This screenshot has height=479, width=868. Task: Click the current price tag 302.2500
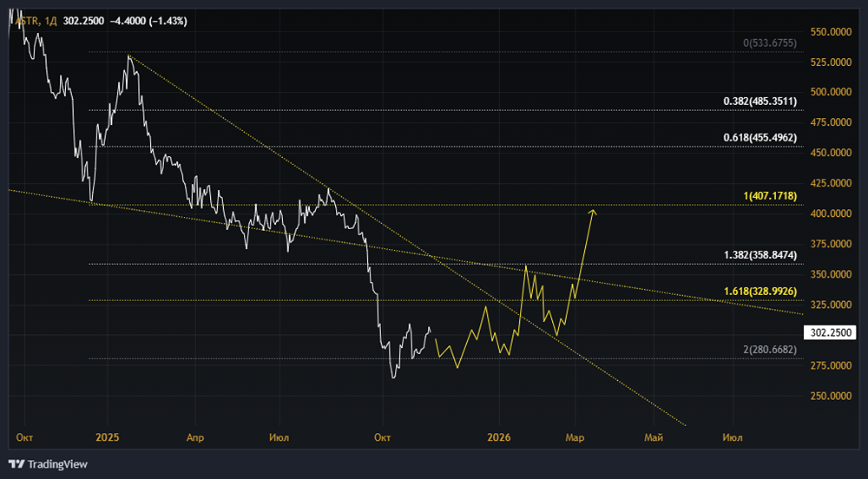coord(830,332)
